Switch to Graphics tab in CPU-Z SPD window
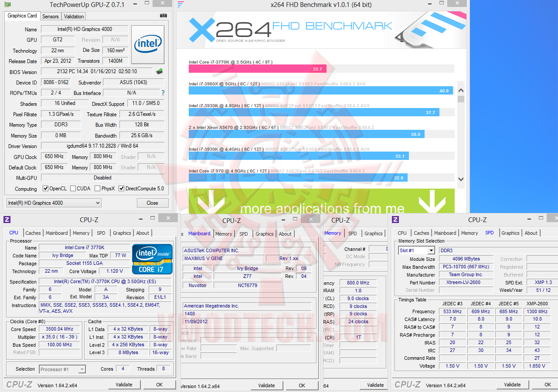This screenshot has height=392, width=558. pyautogui.click(x=510, y=233)
